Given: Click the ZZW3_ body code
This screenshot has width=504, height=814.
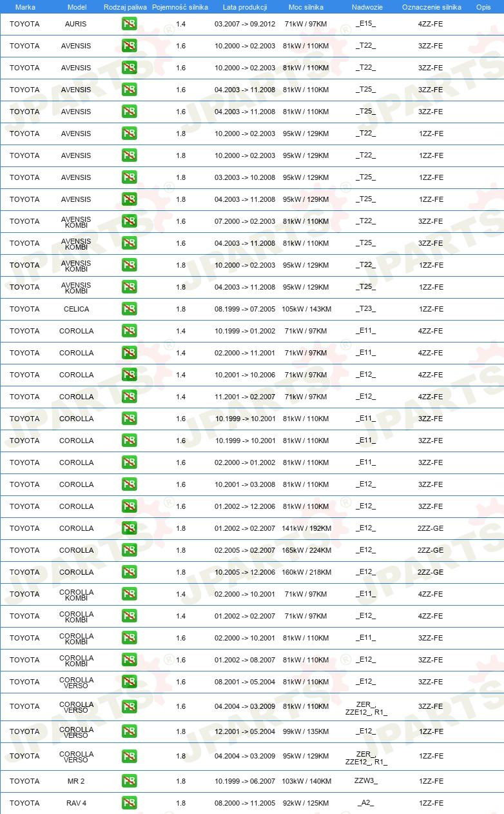Looking at the screenshot, I should pos(366,781).
